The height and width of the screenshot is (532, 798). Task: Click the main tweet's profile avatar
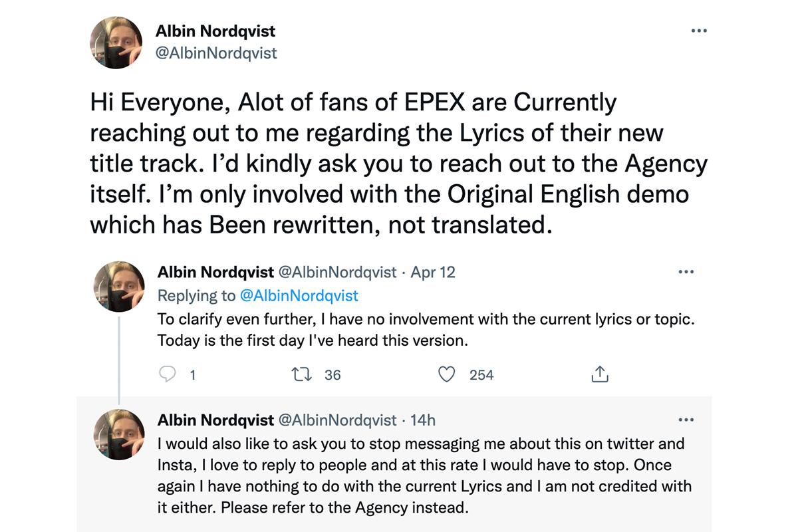pyautogui.click(x=116, y=43)
